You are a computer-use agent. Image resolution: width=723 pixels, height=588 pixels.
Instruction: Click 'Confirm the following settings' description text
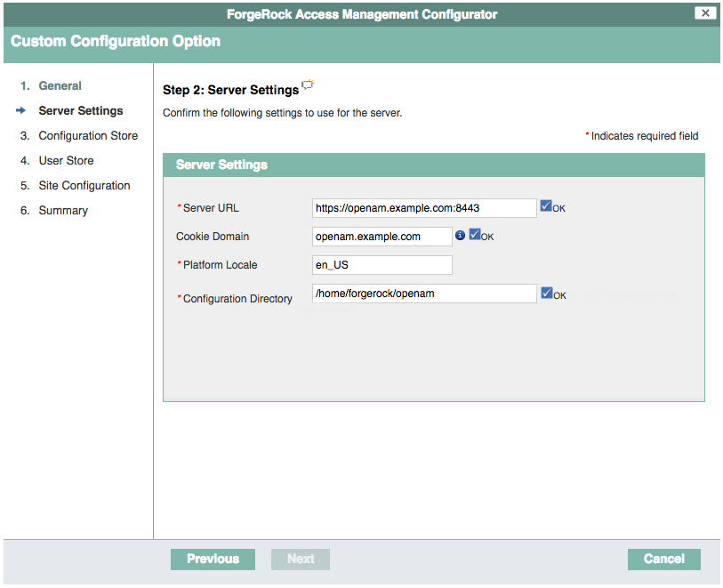[282, 113]
